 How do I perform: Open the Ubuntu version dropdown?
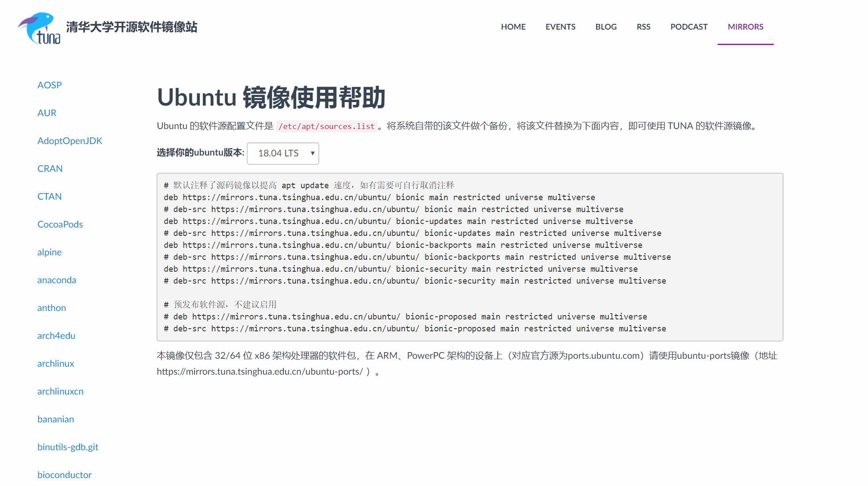coord(283,153)
